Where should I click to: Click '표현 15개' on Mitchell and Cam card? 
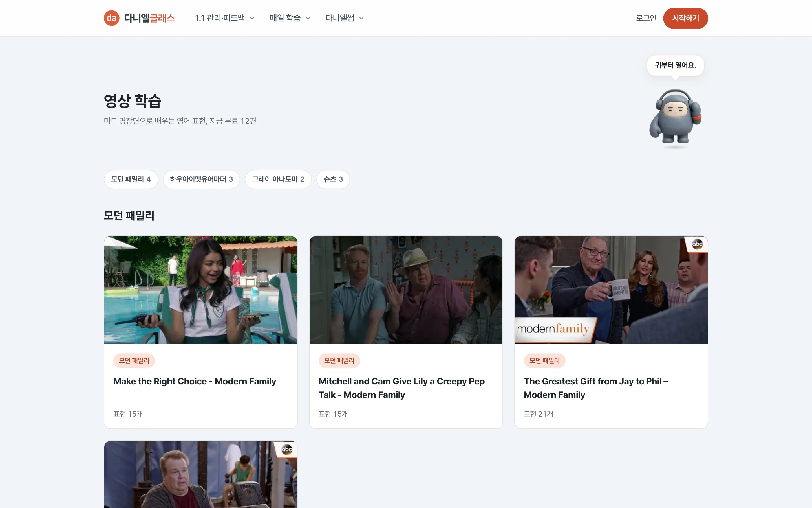tap(333, 414)
